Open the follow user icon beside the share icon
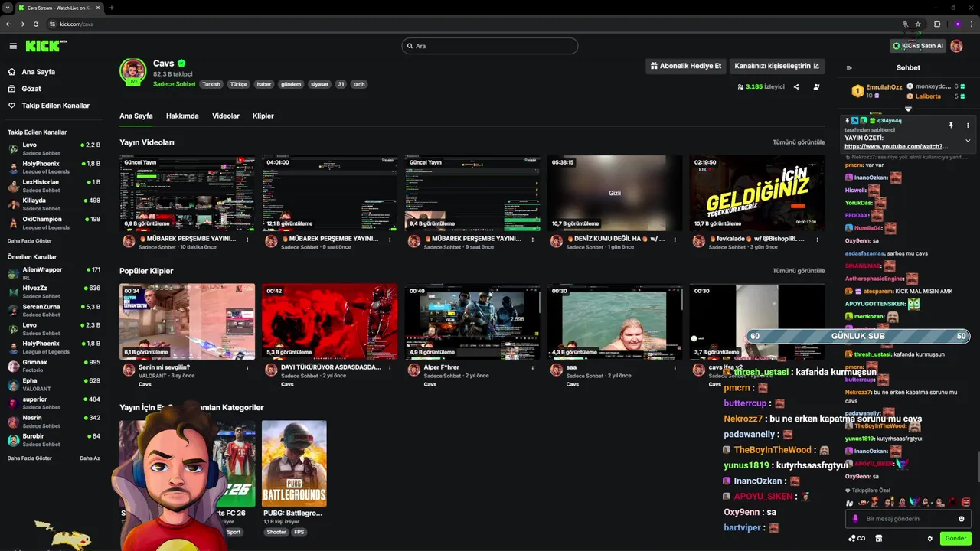Image resolution: width=980 pixels, height=551 pixels. click(816, 87)
